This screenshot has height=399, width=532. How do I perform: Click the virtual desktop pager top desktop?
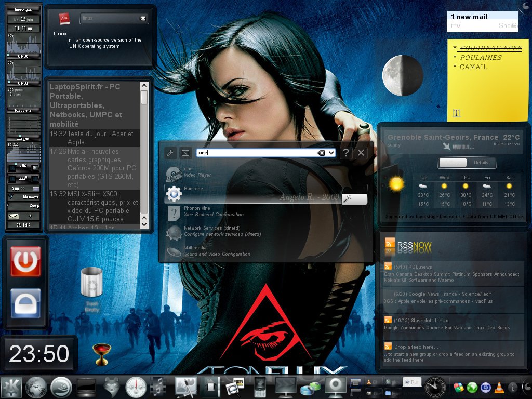pos(355,383)
